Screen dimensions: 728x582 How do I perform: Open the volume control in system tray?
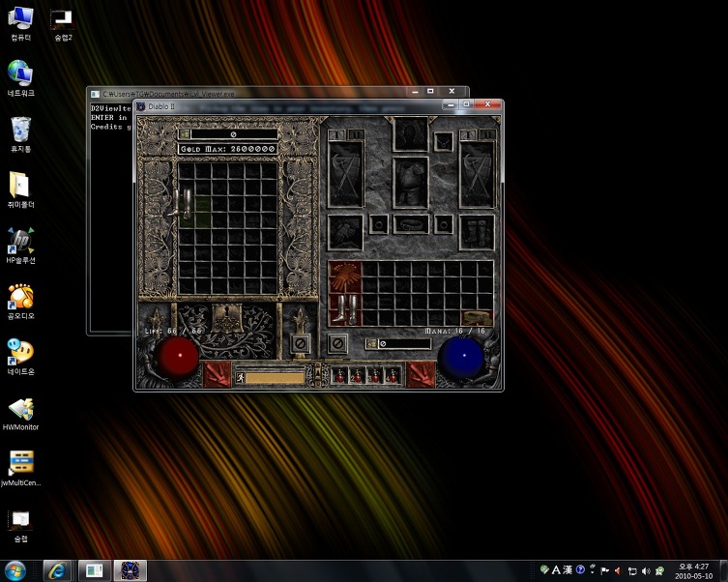coord(646,570)
